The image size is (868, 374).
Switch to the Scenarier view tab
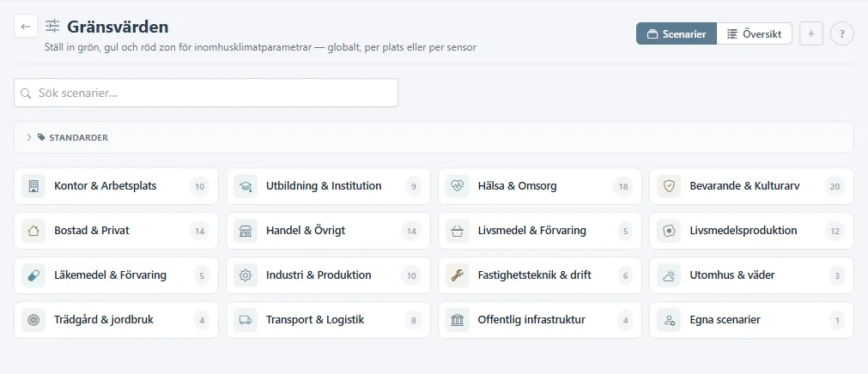(x=677, y=33)
